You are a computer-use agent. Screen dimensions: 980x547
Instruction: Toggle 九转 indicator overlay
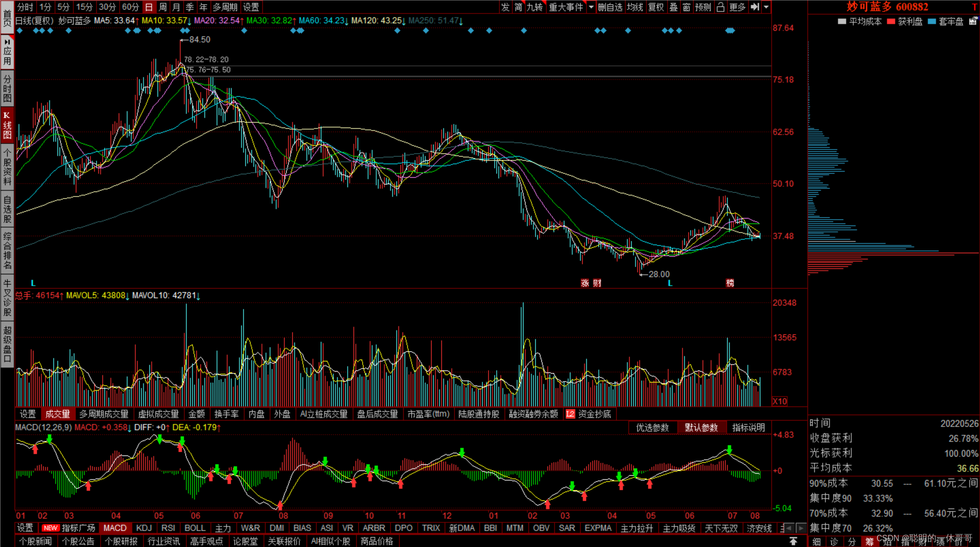click(x=534, y=7)
